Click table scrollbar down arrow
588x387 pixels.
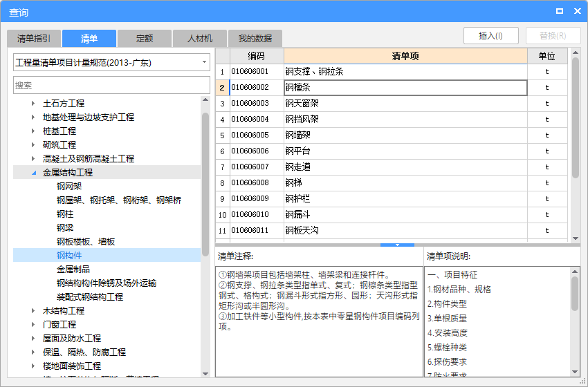coord(576,238)
